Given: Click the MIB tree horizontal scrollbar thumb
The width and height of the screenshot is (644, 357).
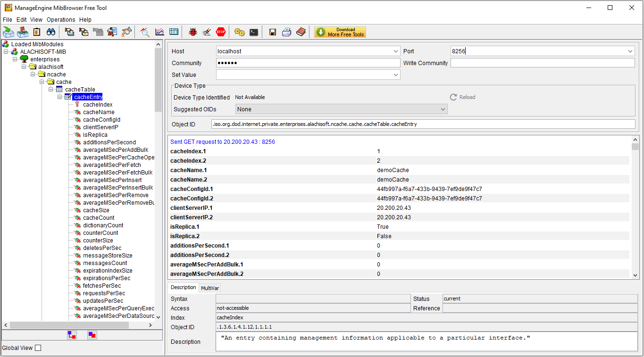Looking at the screenshot, I should pos(69,325).
